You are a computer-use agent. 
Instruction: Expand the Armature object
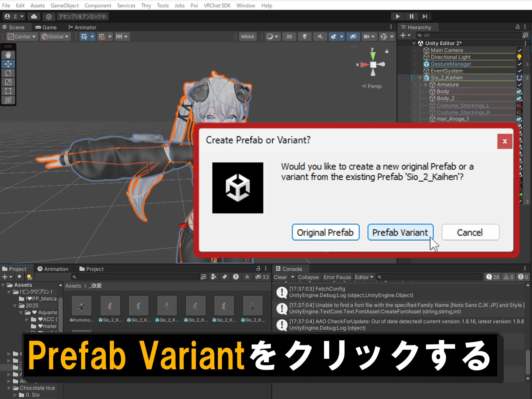tap(426, 85)
